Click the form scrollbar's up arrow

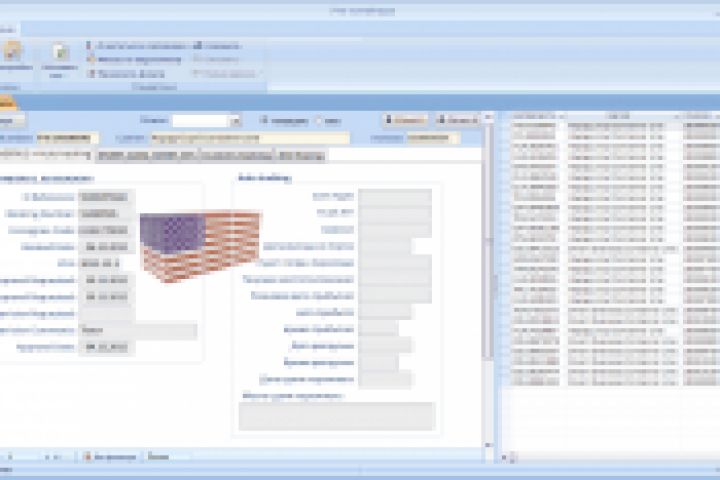pyautogui.click(x=489, y=118)
